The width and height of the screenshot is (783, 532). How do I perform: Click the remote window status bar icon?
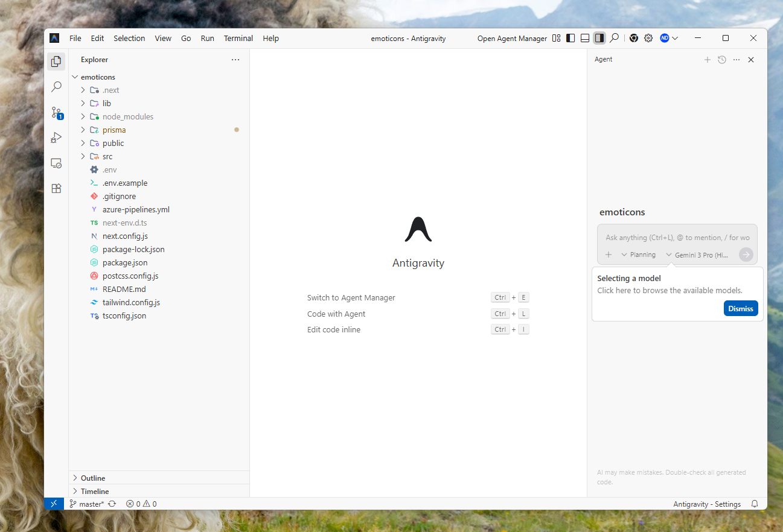pyautogui.click(x=54, y=504)
